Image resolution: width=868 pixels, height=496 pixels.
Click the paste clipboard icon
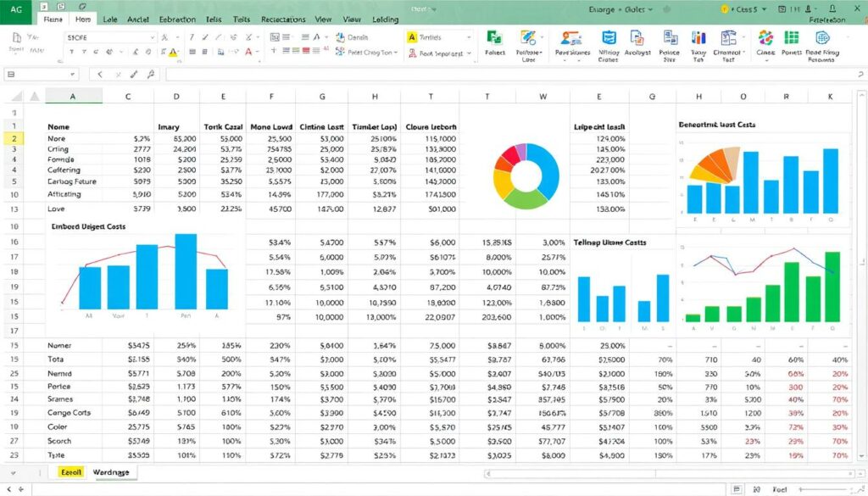[17, 37]
